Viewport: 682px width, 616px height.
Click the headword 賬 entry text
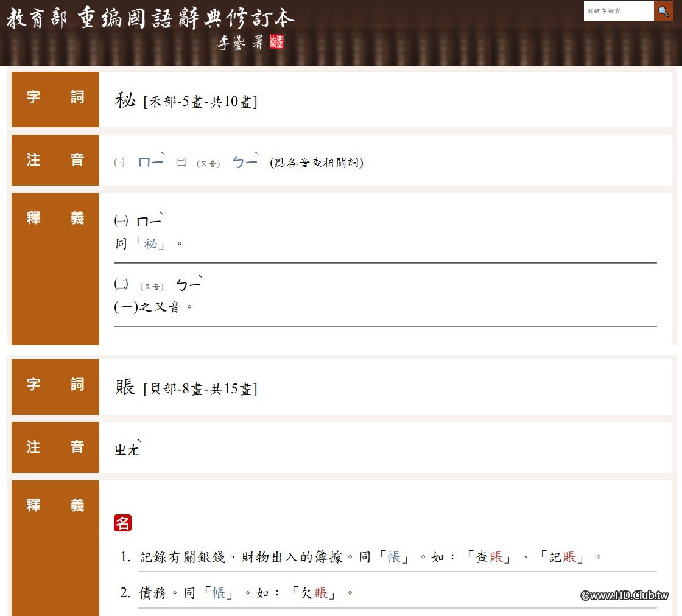pos(125,387)
